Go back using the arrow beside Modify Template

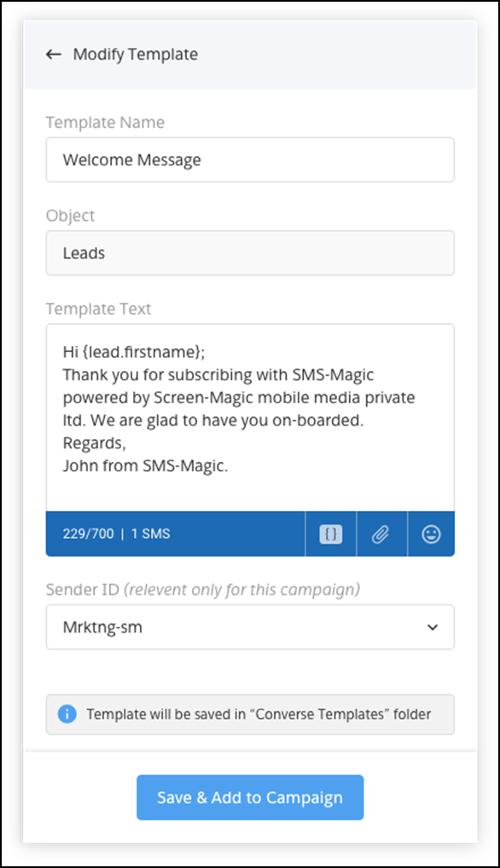point(53,55)
